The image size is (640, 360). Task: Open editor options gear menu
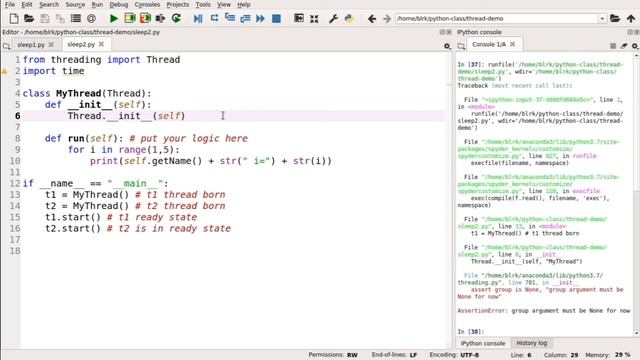(x=447, y=46)
